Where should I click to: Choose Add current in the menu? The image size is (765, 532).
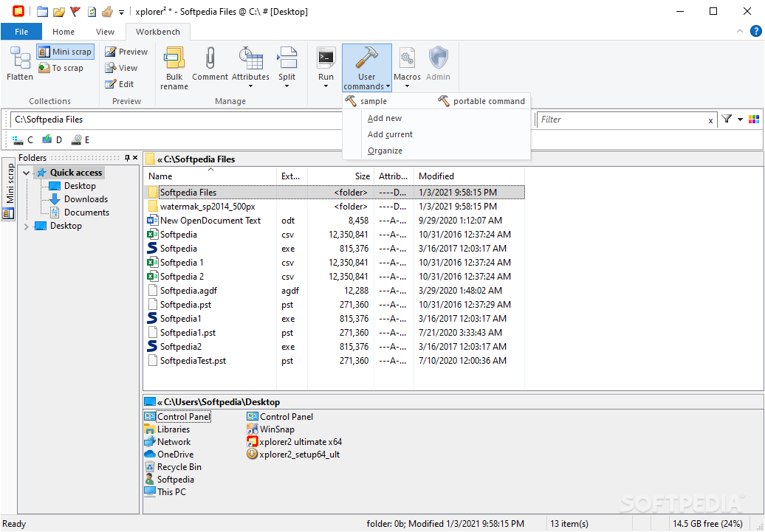click(x=390, y=134)
